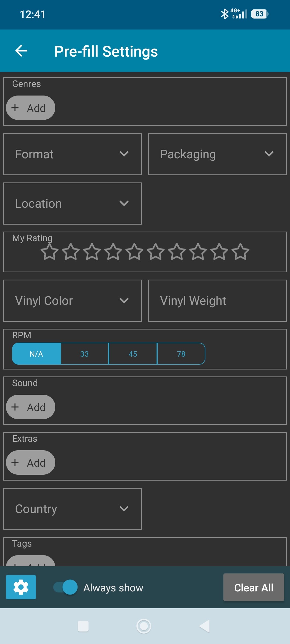
Task: Select 78 RPM option
Action: point(181,354)
